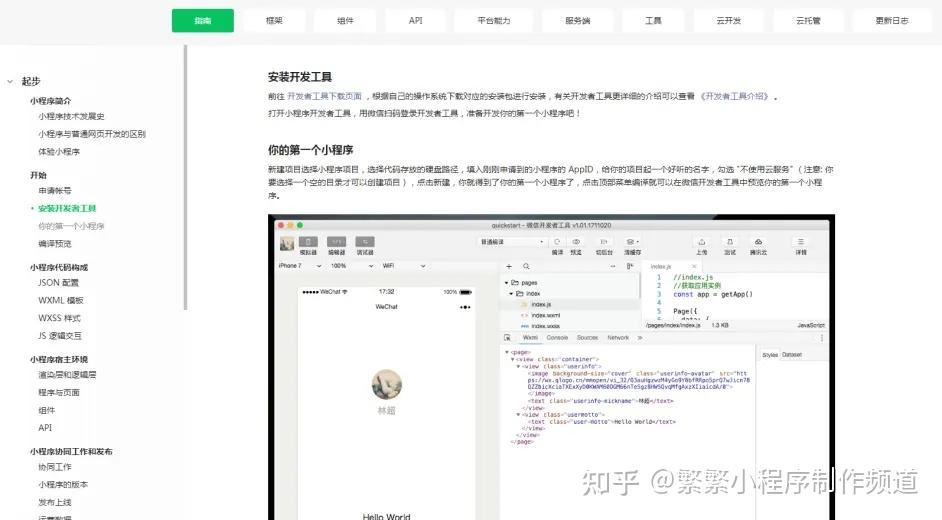Toggle the 模拟器 simulator icon
The image size is (942, 520).
(x=308, y=242)
